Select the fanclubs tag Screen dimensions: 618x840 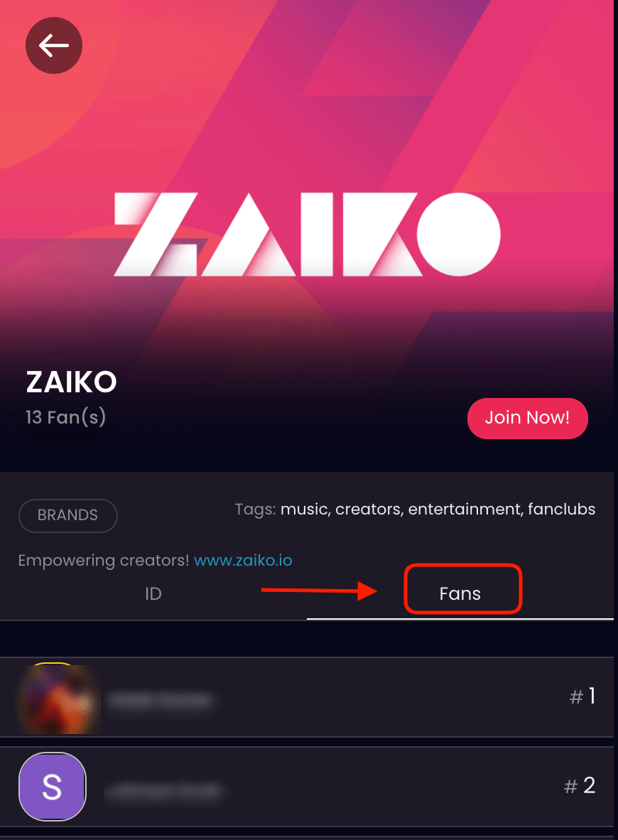(562, 509)
